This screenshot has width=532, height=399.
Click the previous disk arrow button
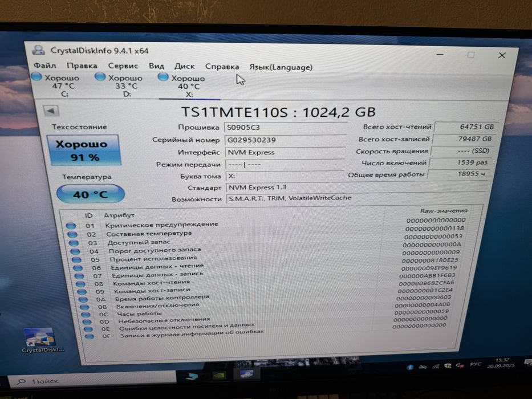[51, 111]
